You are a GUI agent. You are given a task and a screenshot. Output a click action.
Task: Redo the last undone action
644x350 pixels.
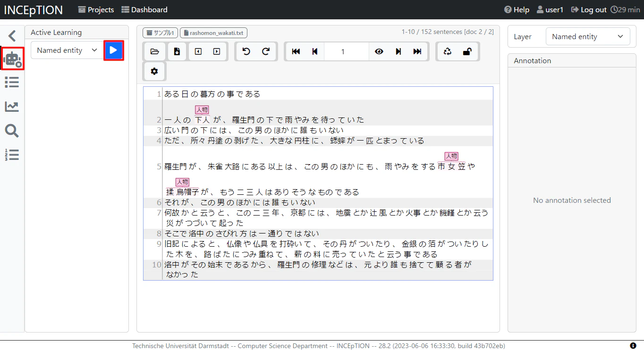point(266,52)
